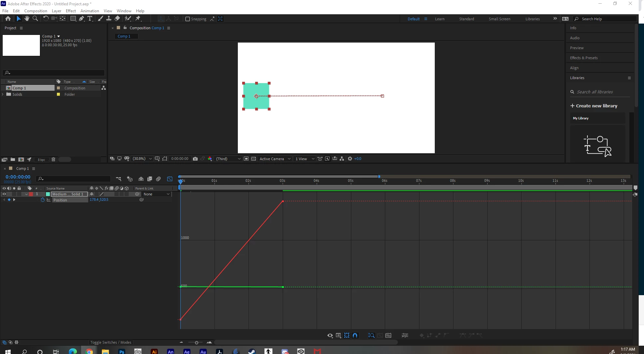This screenshot has height=354, width=644.
Task: Toggle Transparency Grid in viewer
Action: pyautogui.click(x=253, y=159)
